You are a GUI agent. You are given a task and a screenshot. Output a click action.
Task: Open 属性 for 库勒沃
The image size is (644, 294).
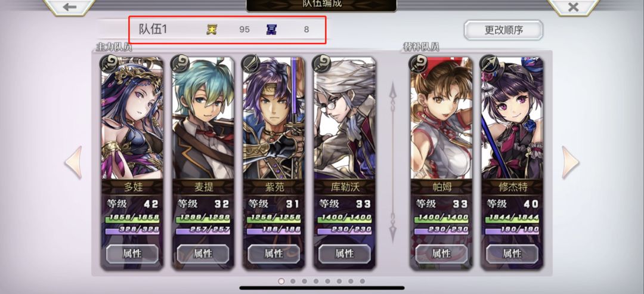[344, 254]
